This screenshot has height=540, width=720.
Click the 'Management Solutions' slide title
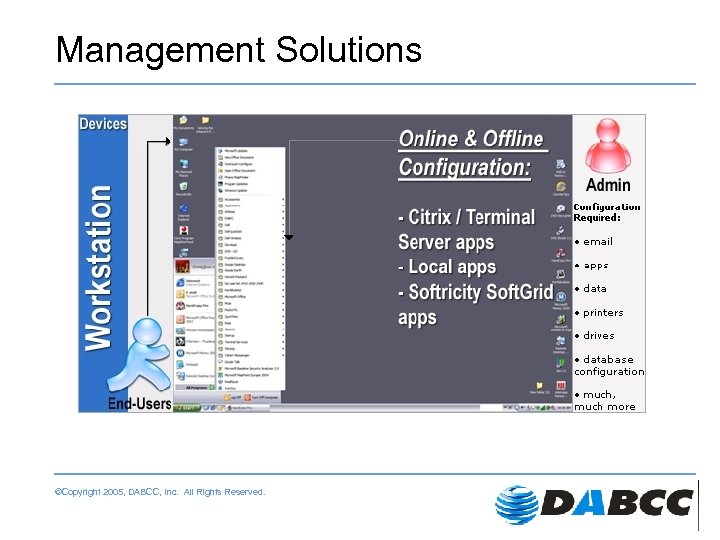click(238, 50)
